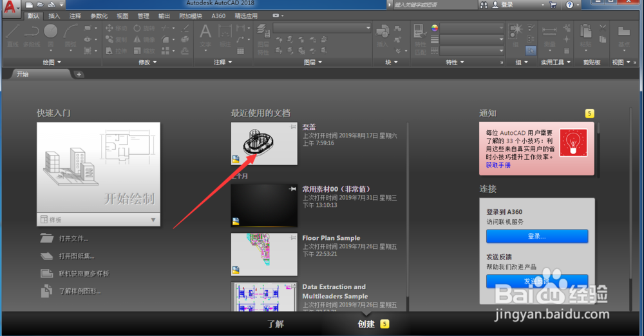644x336 pixels.
Task: Click the Paste (粘贴) tool
Action: point(585,36)
